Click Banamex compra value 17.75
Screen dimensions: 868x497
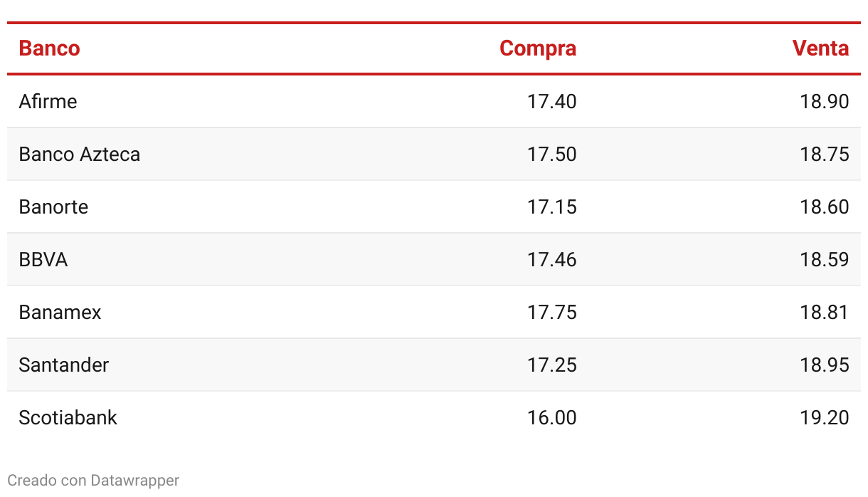[552, 312]
